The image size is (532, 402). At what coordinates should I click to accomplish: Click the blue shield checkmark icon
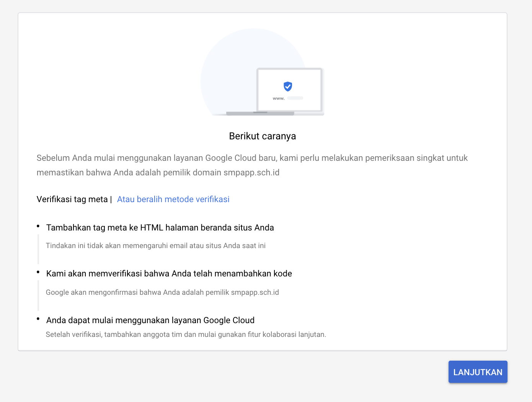coord(287,86)
